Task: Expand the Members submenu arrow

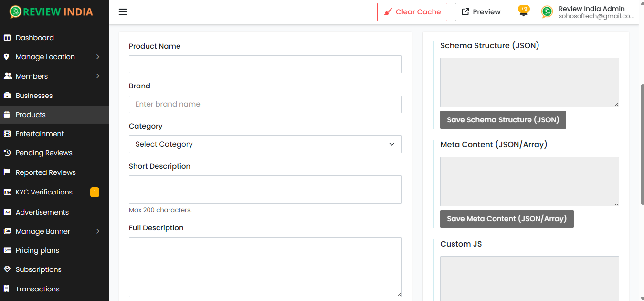Action: [x=98, y=76]
